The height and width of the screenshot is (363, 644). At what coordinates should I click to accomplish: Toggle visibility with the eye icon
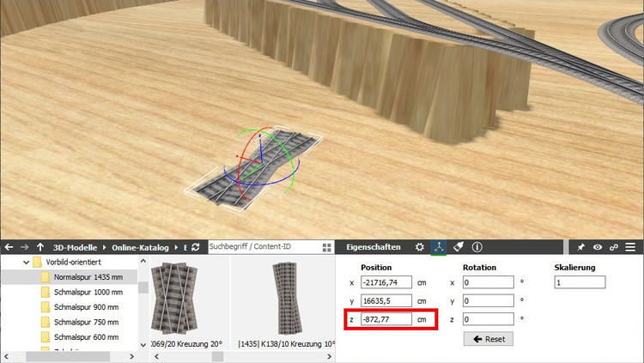(x=598, y=247)
